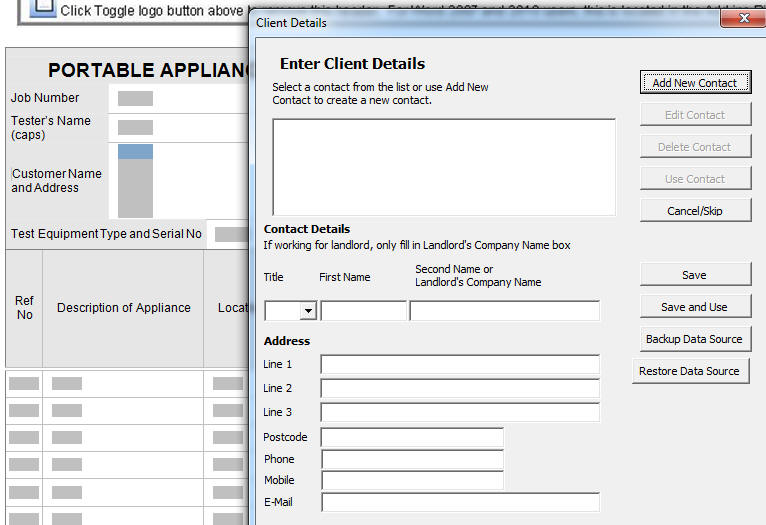Click inside the contact list box
Viewport: 766px width, 525px height.
tap(444, 167)
